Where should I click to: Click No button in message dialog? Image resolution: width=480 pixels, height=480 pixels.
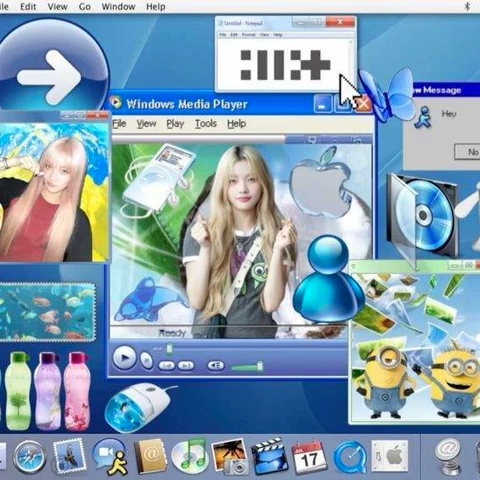pyautogui.click(x=470, y=152)
